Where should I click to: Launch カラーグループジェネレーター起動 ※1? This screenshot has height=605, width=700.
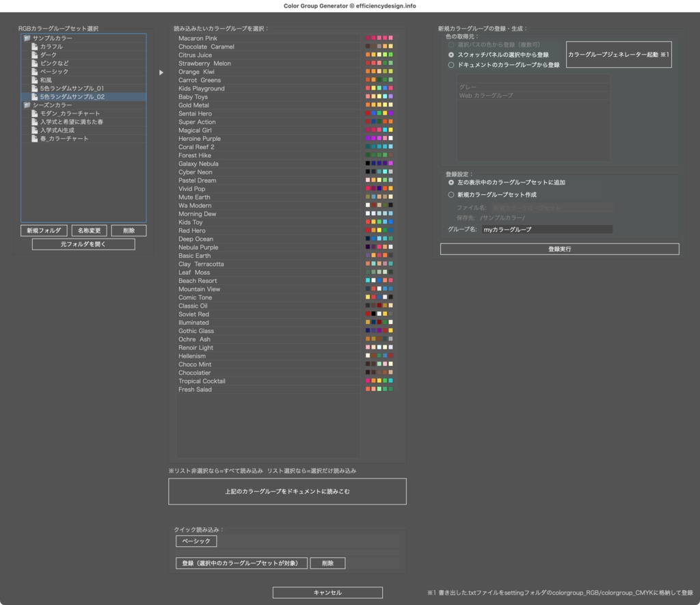(x=618, y=54)
